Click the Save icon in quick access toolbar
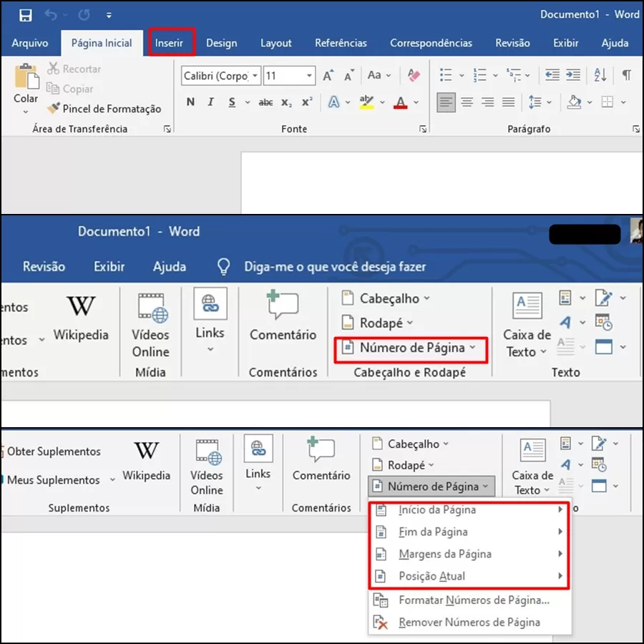 click(26, 15)
